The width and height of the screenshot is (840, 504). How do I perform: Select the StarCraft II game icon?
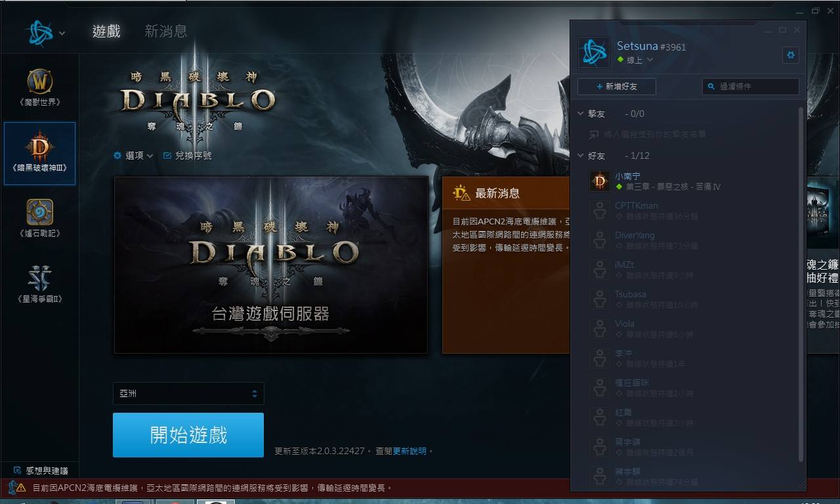coord(40,278)
